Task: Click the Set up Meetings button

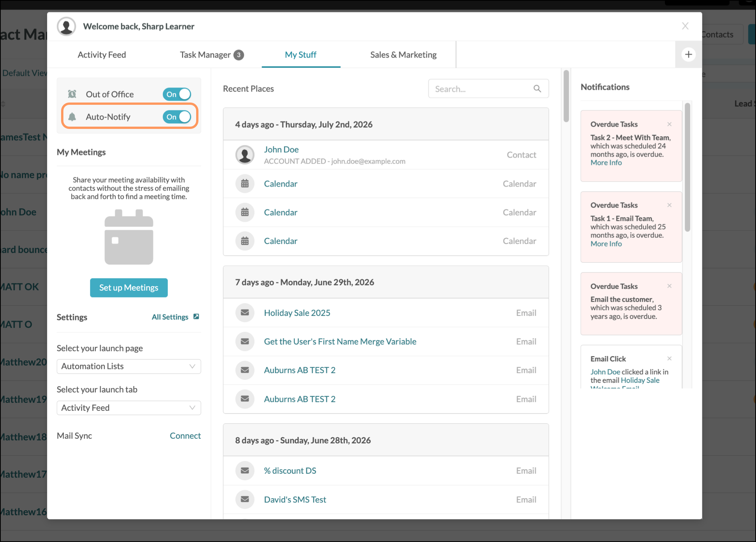Action: click(x=129, y=288)
